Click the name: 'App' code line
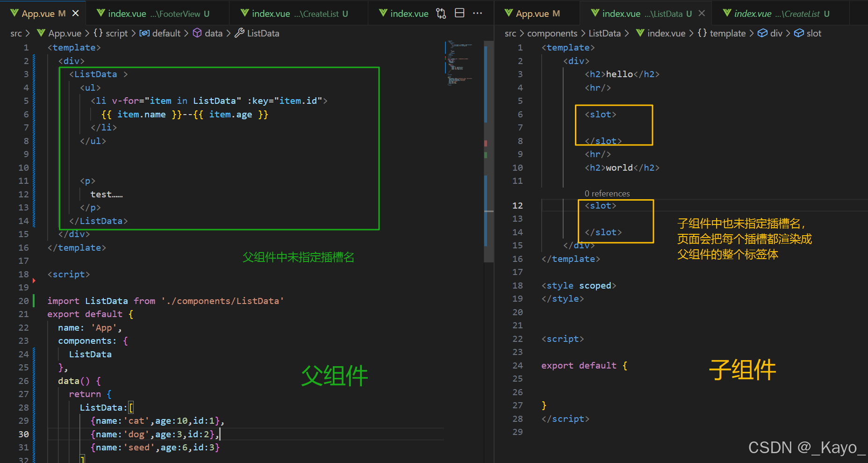Image resolution: width=868 pixels, height=463 pixels. click(90, 327)
